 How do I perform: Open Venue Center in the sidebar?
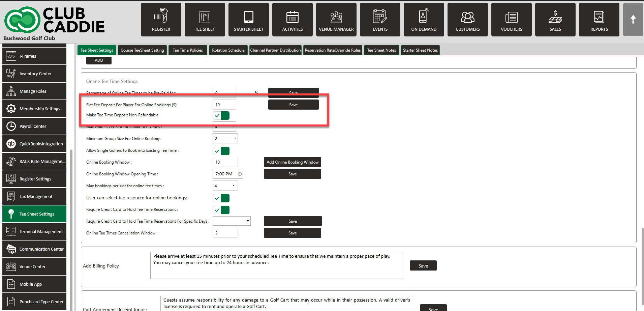(x=34, y=266)
